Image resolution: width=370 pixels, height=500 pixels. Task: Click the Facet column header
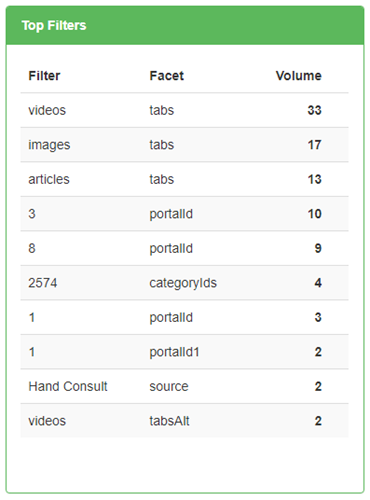point(166,76)
